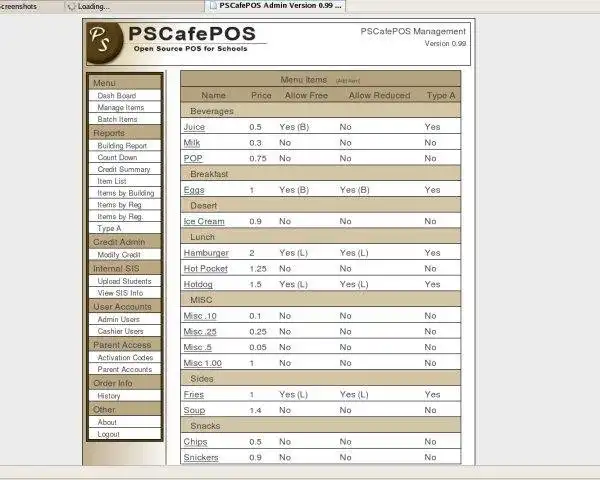Click the Sides category row
This screenshot has height=480, width=600.
321,379
